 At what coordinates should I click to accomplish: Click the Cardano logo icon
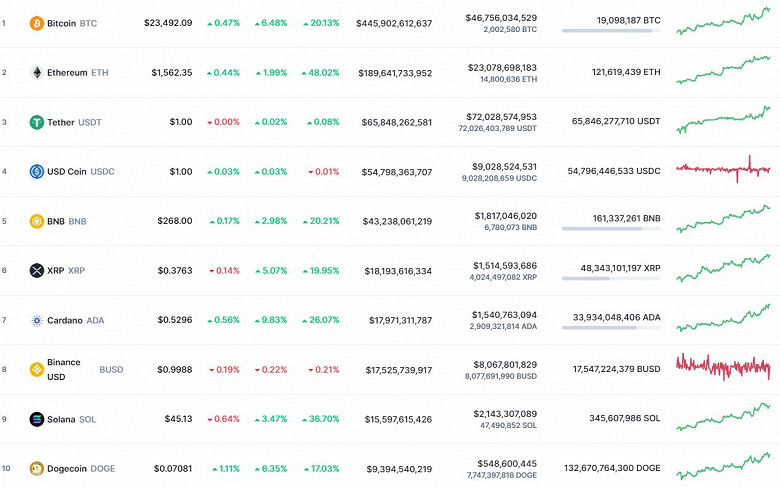pyautogui.click(x=37, y=320)
